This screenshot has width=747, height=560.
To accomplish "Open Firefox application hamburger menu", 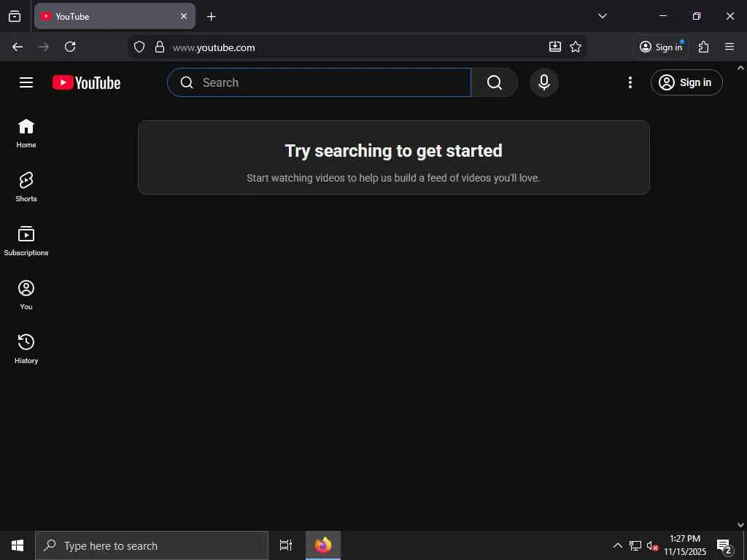I will pos(729,47).
